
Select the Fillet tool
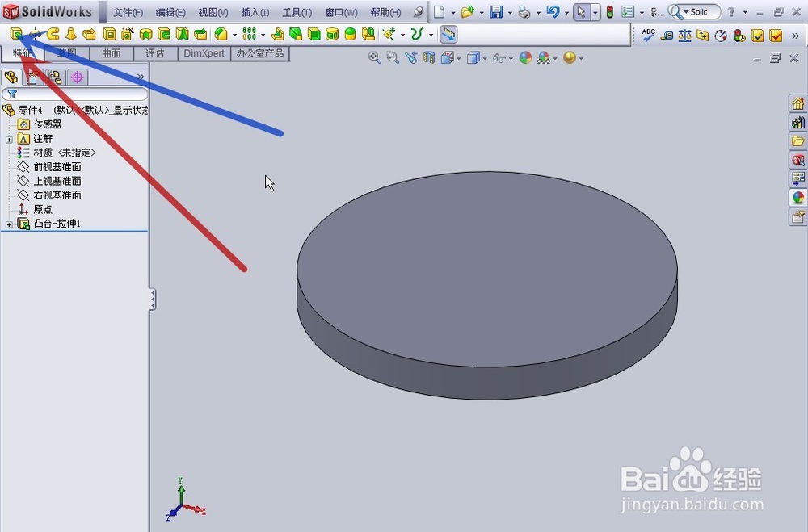click(x=221, y=34)
